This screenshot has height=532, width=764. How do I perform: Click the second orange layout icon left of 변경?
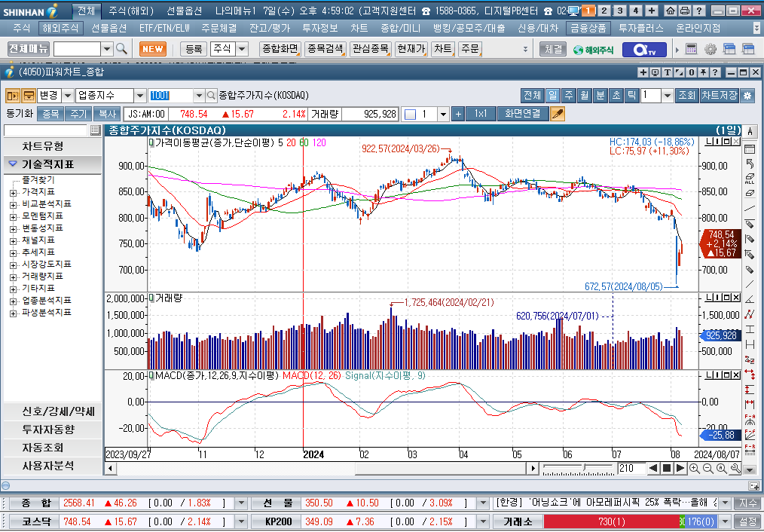29,96
